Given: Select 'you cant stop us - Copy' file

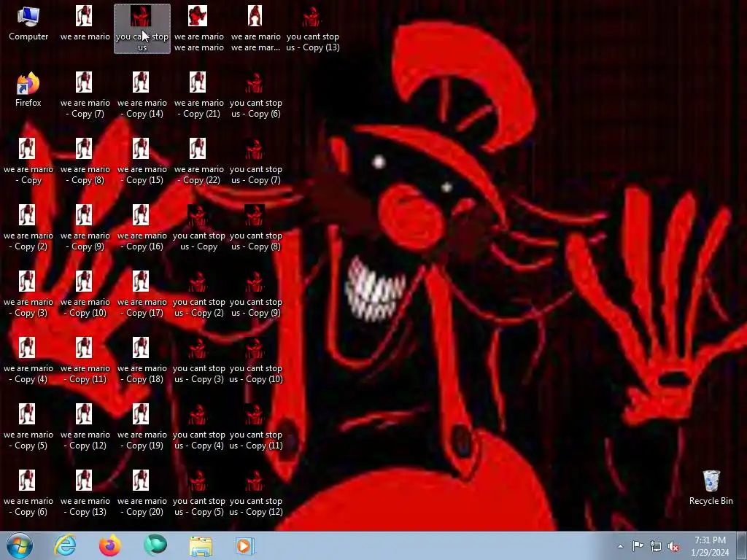Looking at the screenshot, I should (199, 227).
